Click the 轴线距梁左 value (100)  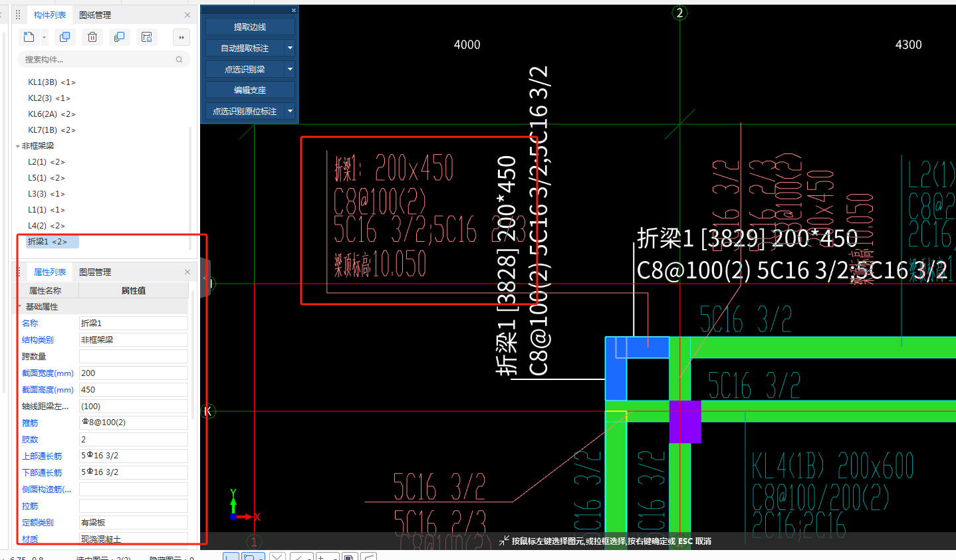coord(134,406)
